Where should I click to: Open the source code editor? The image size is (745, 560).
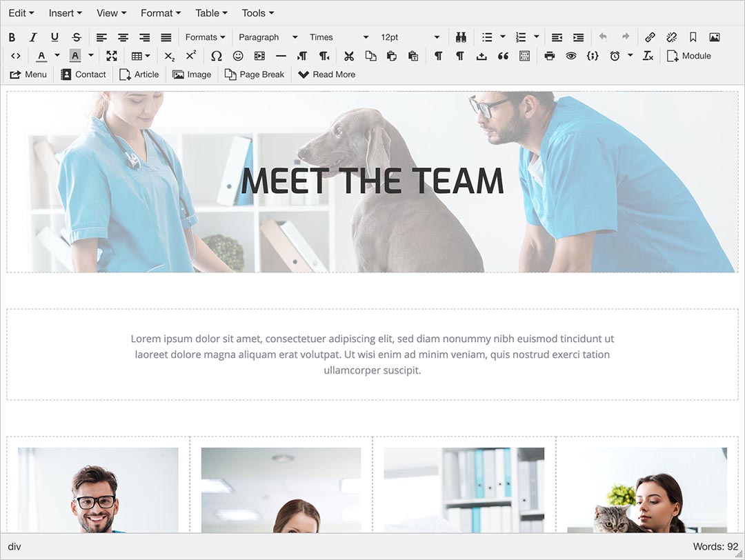15,56
